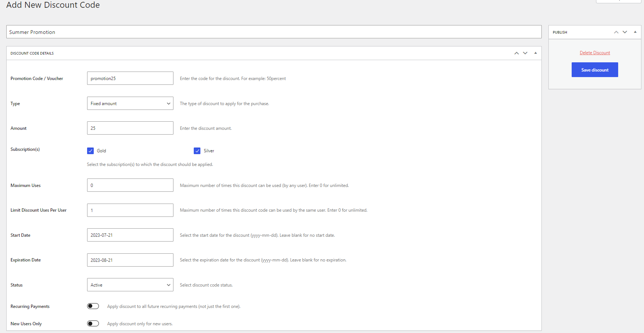Turn on the New Users Only toggle
The width and height of the screenshot is (644, 333).
point(93,323)
